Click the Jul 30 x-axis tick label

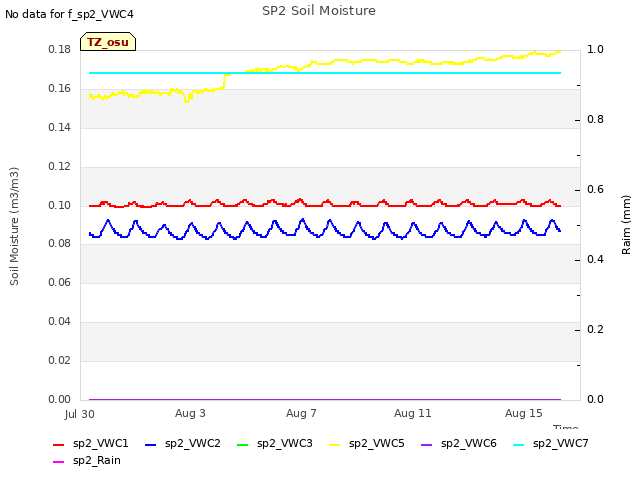point(80,414)
